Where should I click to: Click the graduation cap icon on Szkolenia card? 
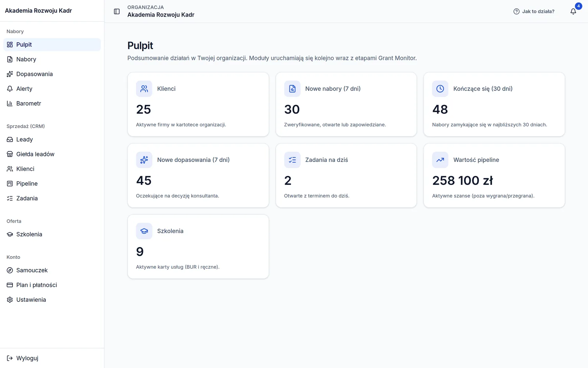tap(144, 231)
